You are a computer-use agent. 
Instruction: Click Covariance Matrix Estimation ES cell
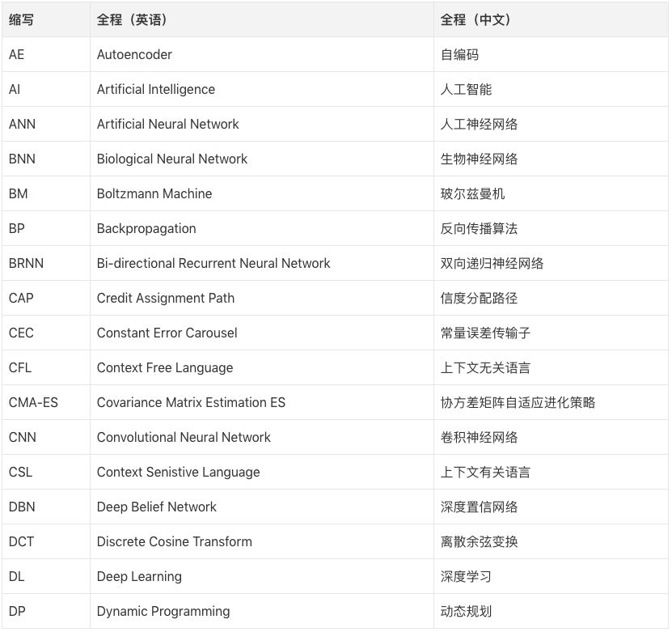coord(262,402)
